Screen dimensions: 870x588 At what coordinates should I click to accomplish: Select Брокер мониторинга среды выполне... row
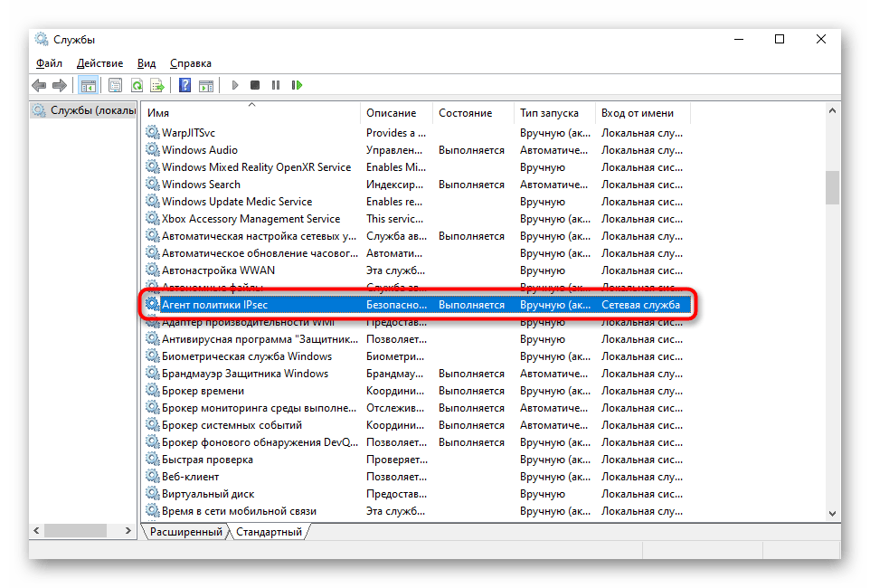click(x=416, y=408)
